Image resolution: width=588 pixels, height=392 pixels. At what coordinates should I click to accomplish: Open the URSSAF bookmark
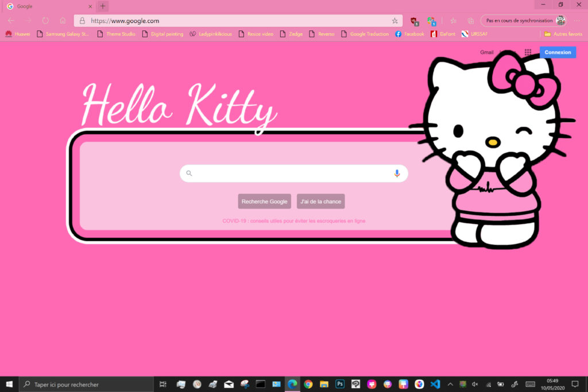pos(475,34)
